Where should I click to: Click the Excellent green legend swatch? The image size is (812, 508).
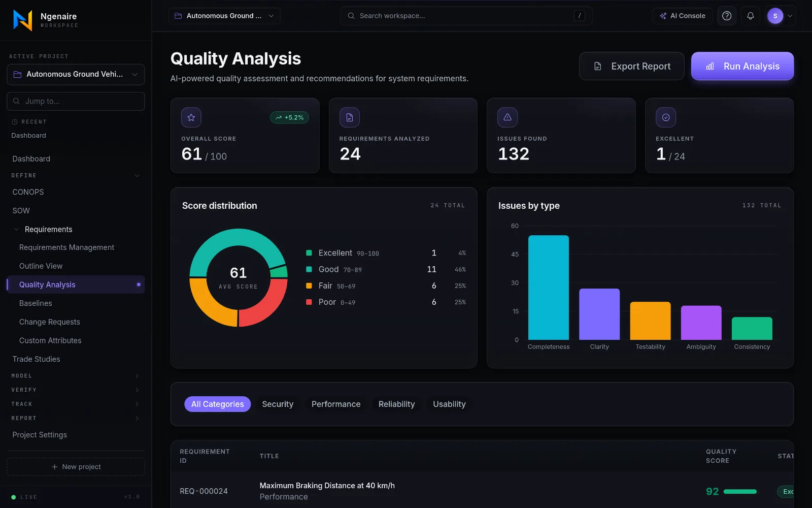(x=309, y=253)
